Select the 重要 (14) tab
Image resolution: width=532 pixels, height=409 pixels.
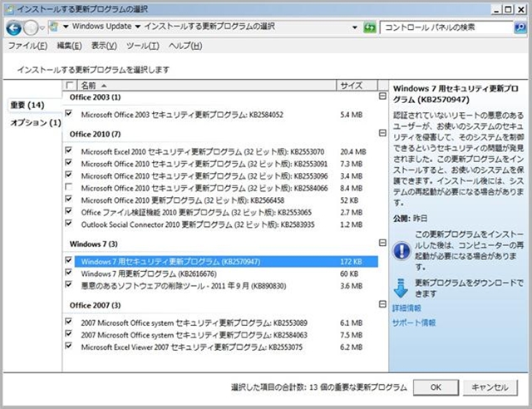click(27, 106)
